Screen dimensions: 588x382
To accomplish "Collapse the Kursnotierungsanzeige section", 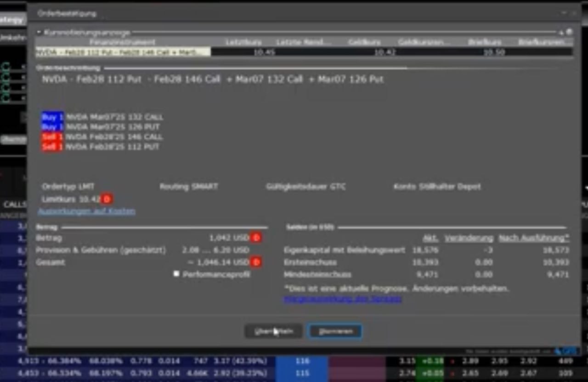I will point(39,33).
